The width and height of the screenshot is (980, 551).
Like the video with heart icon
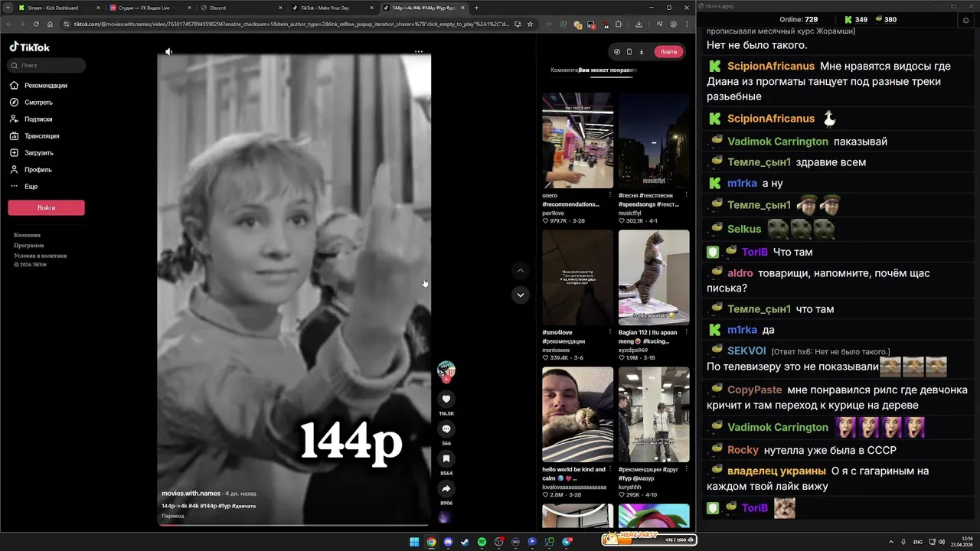point(446,399)
